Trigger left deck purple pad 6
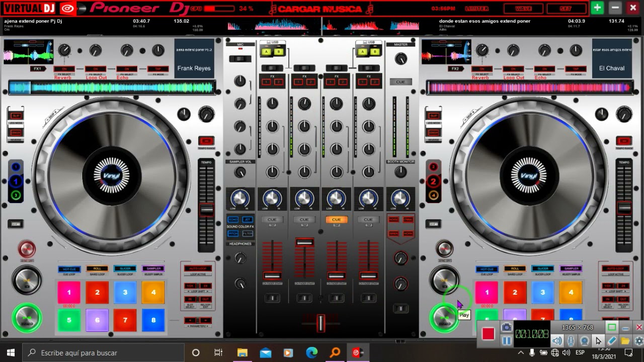 coord(97,320)
